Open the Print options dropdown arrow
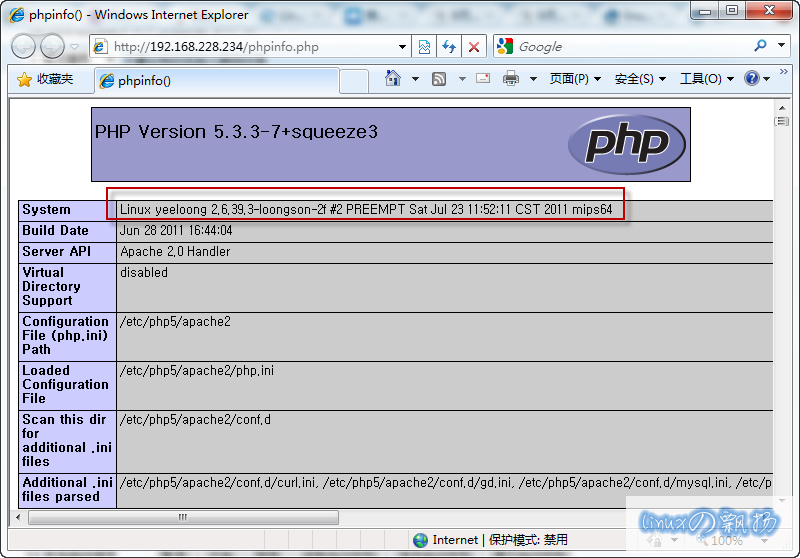Screen dimensions: 800x558 [532, 79]
